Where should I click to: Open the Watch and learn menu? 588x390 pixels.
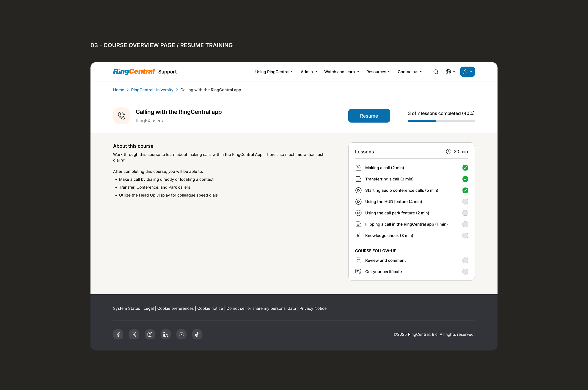pos(342,72)
